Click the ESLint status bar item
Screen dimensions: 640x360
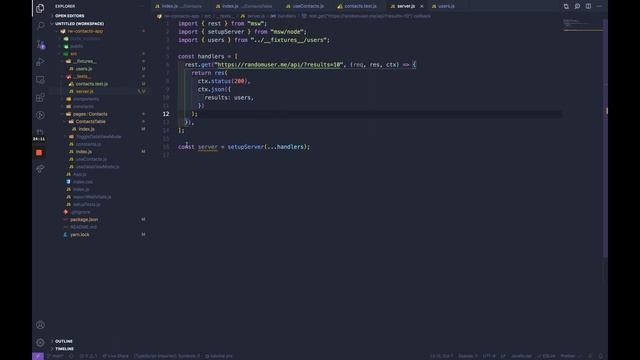(546, 356)
